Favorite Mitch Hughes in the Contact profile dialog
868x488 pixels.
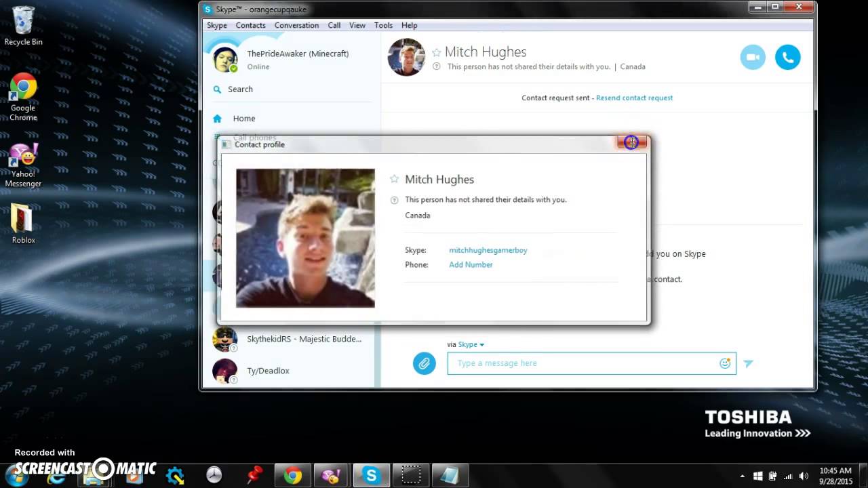(394, 179)
